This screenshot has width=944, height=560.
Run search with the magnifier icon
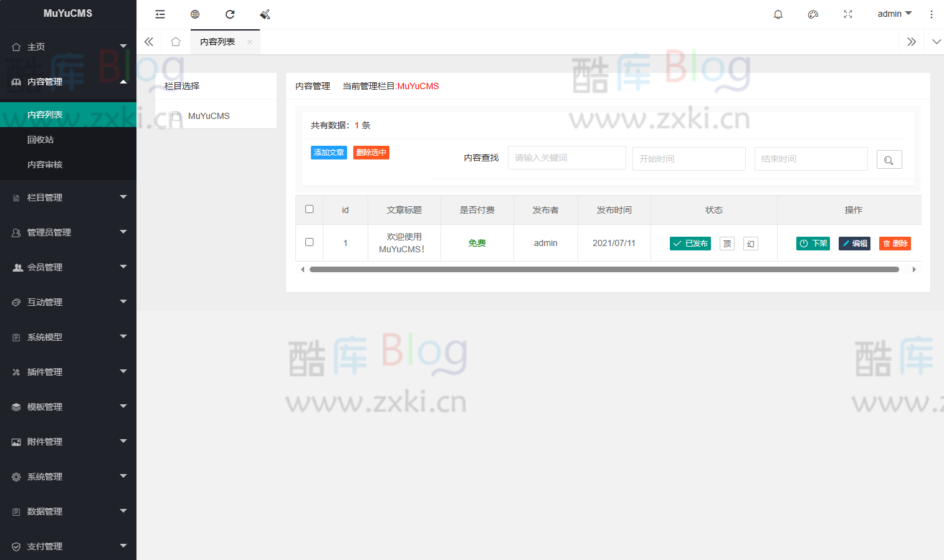click(889, 159)
